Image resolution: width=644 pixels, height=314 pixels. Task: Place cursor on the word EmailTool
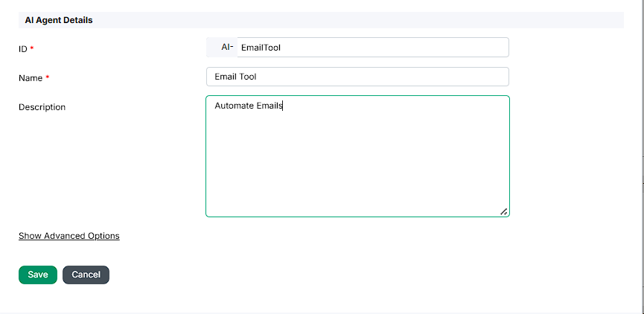click(x=261, y=48)
